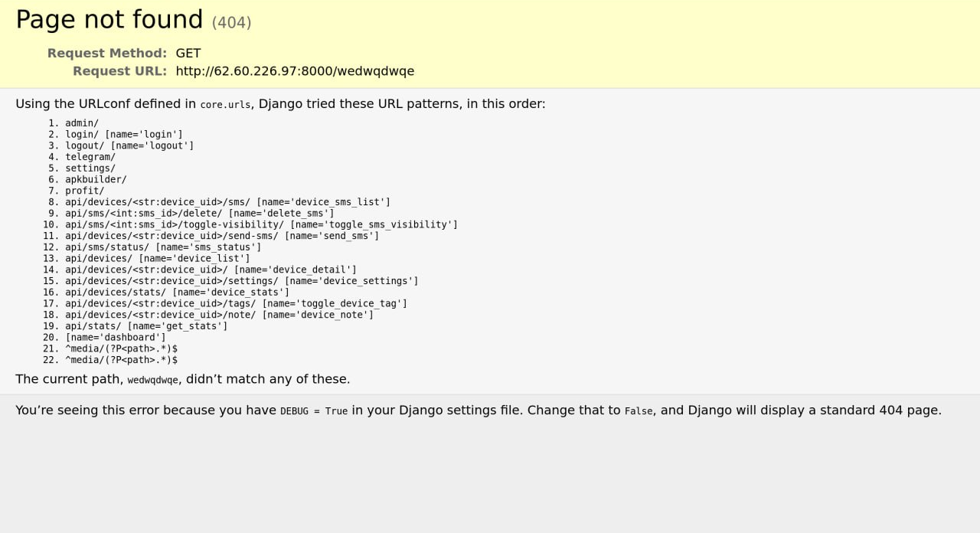The width and height of the screenshot is (980, 533).
Task: Click the GET request method value
Action: tap(188, 54)
